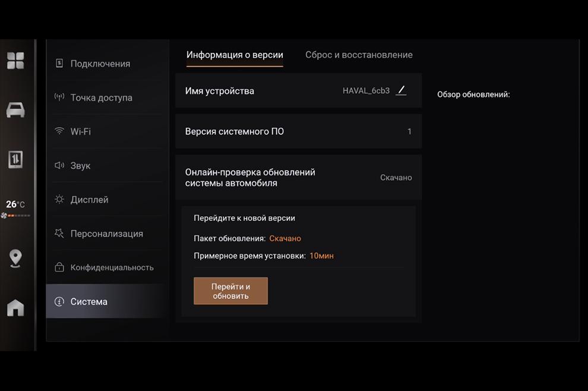
Task: Click the HAVAL_6cb3 device name value
Action: click(366, 91)
